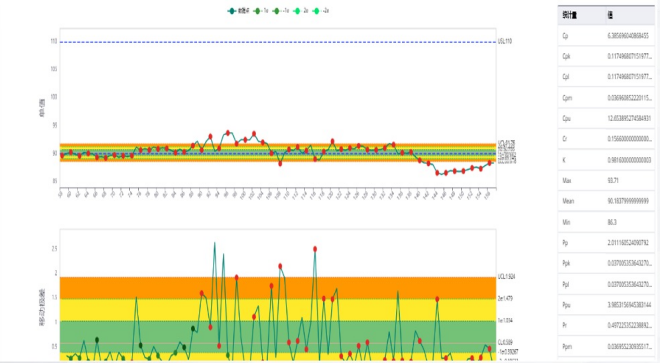Viewport: 660px width, 364px height.
Task: Click the CL:0.589 label on moving range chart
Action: coord(506,343)
